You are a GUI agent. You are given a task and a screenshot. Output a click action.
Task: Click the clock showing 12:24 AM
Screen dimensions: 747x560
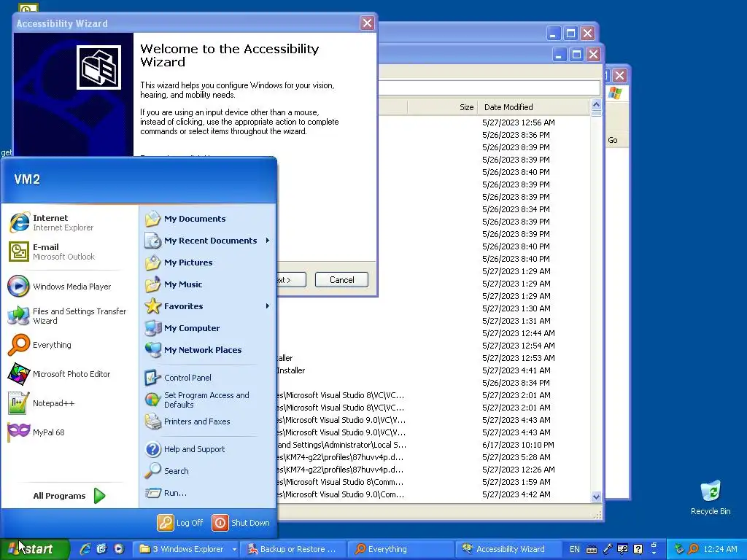[x=720, y=549]
